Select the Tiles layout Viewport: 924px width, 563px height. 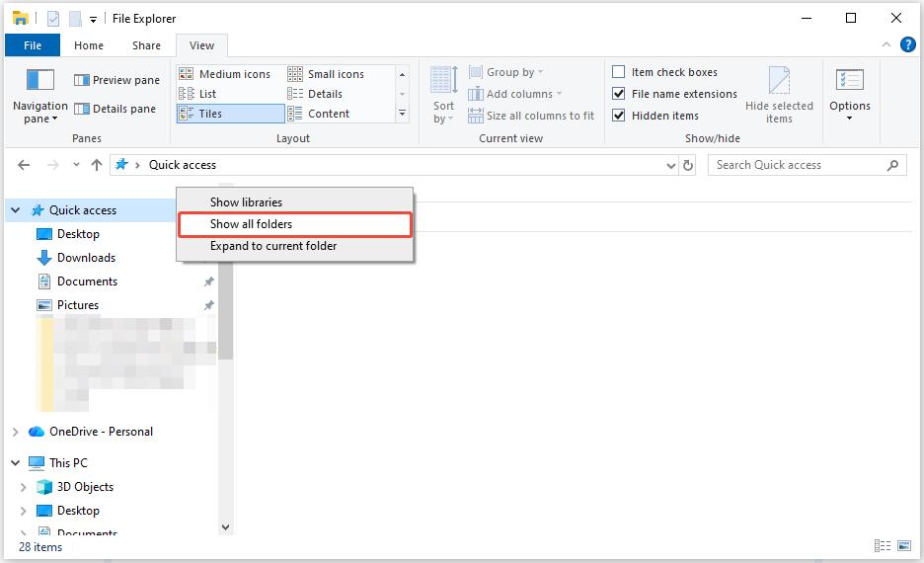point(230,114)
